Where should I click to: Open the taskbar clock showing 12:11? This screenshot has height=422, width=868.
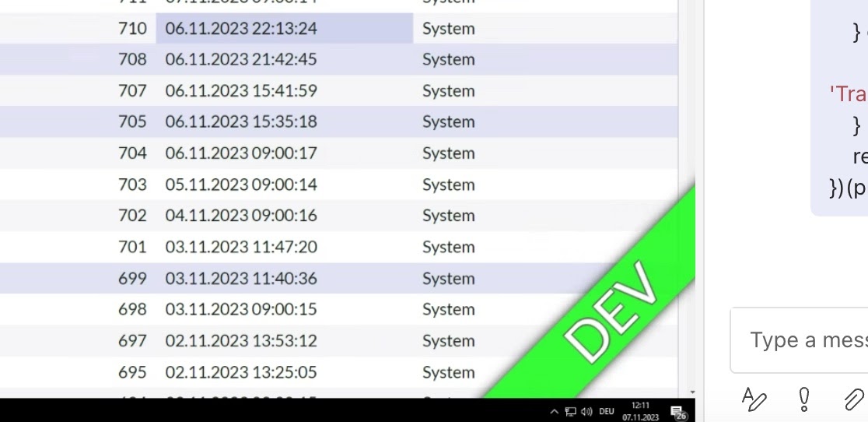pyautogui.click(x=640, y=411)
